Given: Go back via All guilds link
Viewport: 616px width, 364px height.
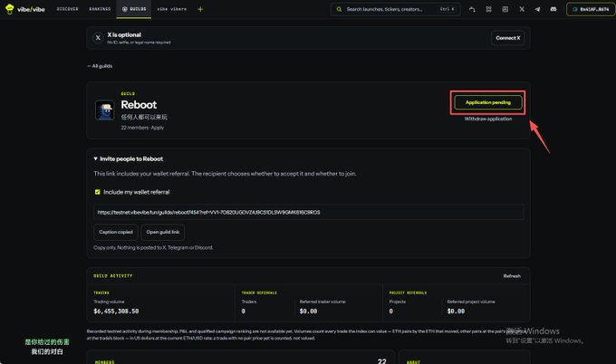Looking at the screenshot, I should click(x=100, y=66).
